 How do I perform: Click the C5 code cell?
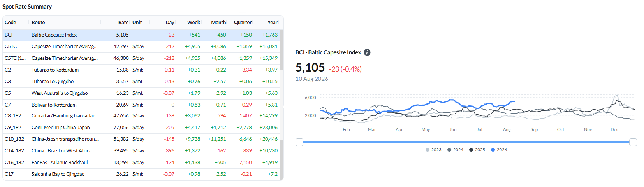click(8, 93)
